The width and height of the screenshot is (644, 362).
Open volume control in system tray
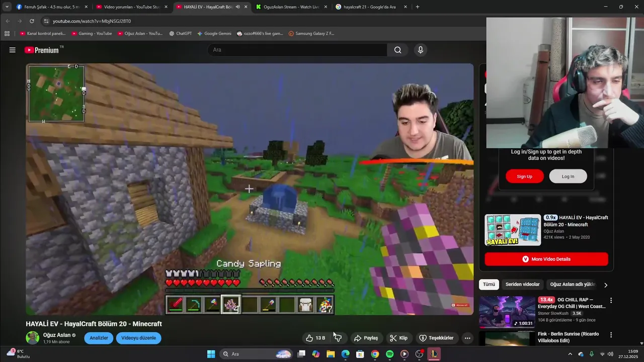[x=610, y=354]
